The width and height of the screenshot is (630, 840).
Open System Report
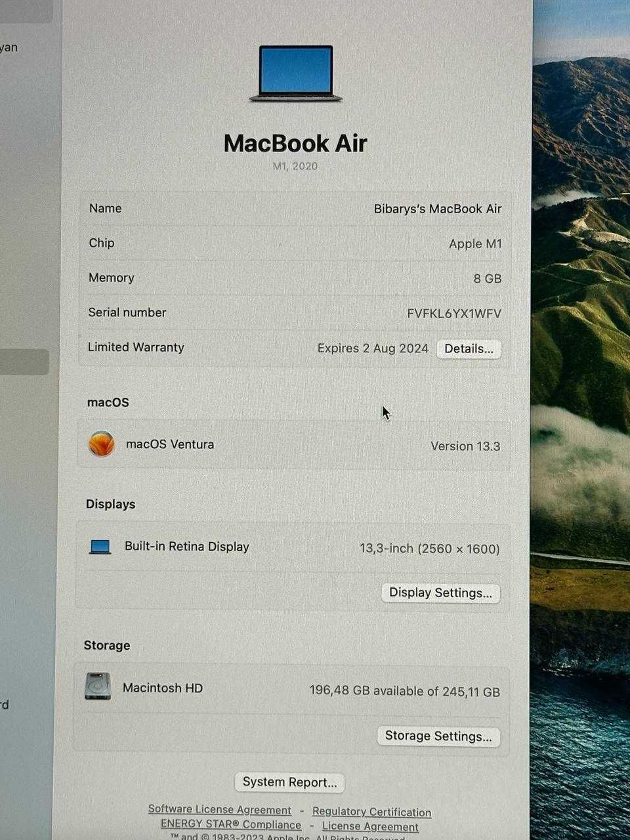289,782
